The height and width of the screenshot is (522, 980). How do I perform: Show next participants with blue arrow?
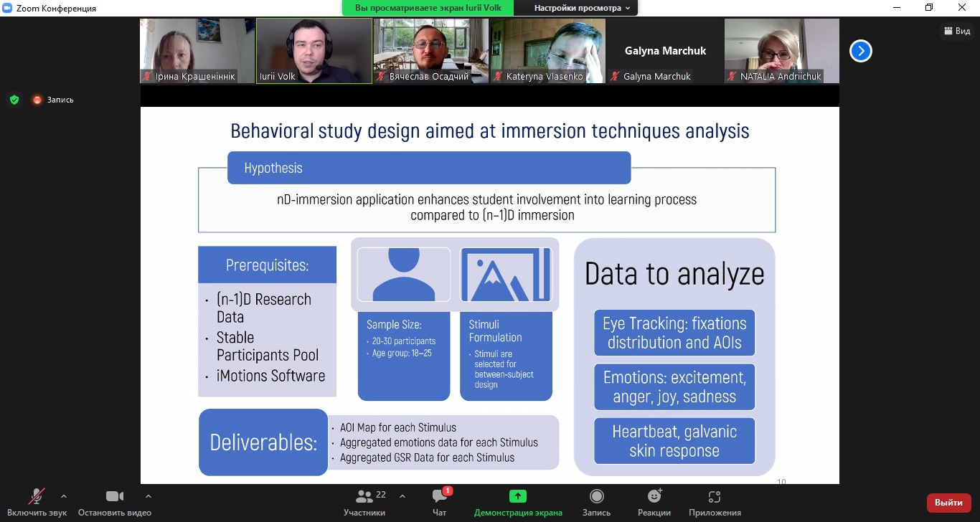(x=860, y=51)
